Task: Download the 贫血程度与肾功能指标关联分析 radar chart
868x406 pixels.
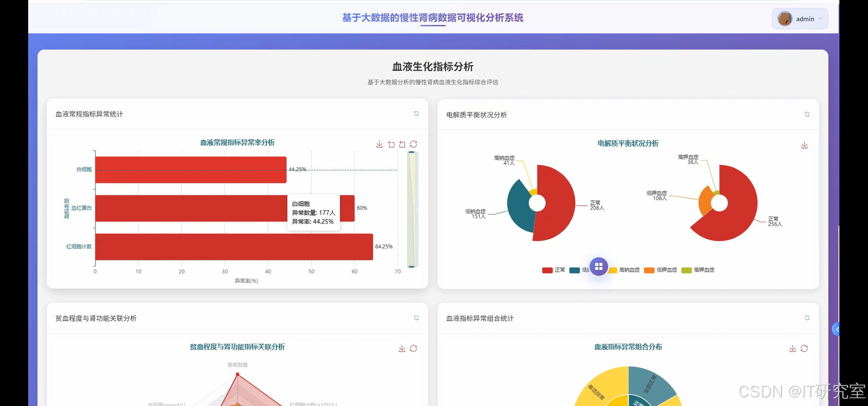Action: (402, 348)
